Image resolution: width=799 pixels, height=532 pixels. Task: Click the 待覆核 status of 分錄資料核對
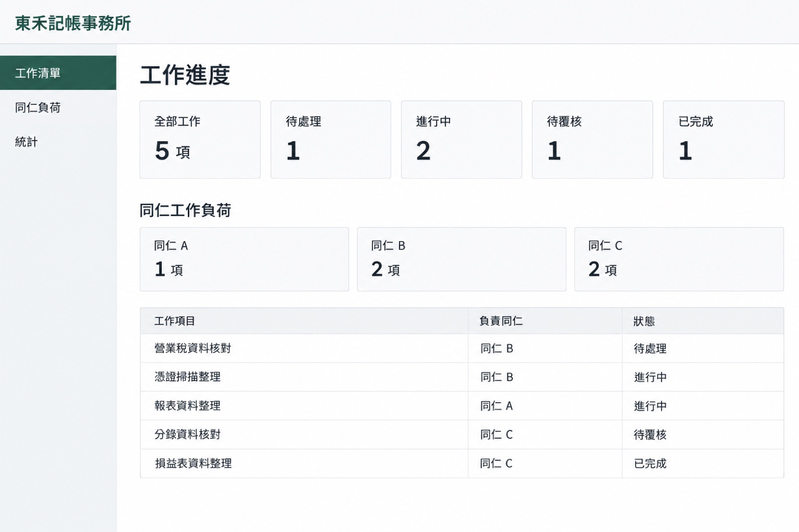[650, 434]
